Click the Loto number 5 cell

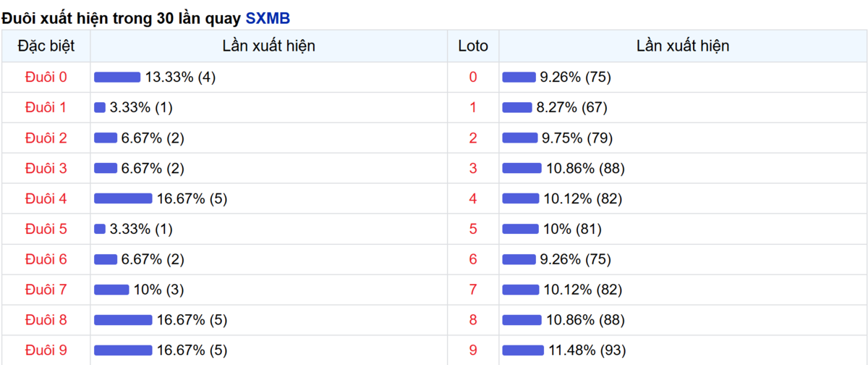point(473,229)
